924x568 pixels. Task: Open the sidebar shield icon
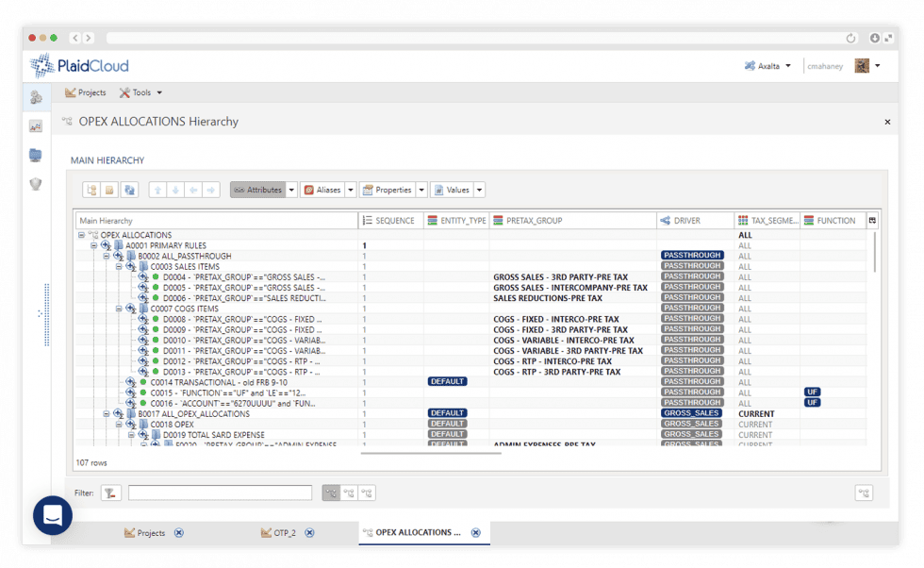[x=36, y=184]
